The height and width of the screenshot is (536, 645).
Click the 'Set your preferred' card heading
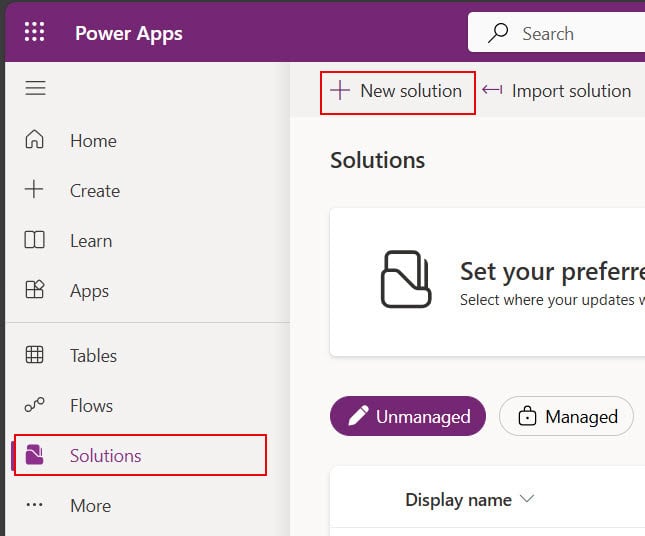click(552, 272)
